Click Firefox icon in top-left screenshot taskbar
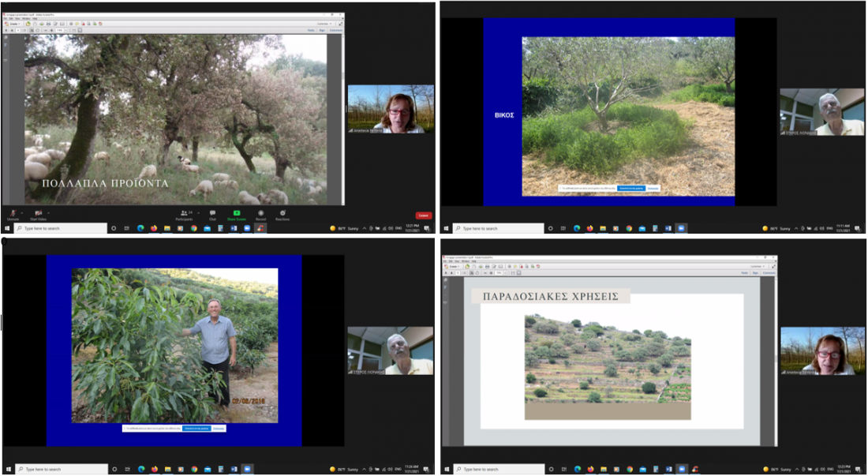The height and width of the screenshot is (476, 868). coord(154,228)
